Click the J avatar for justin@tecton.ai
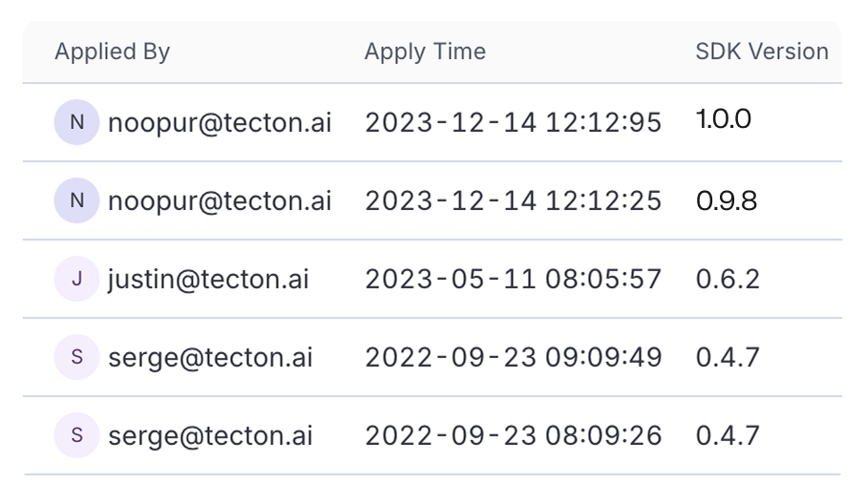 (x=77, y=280)
